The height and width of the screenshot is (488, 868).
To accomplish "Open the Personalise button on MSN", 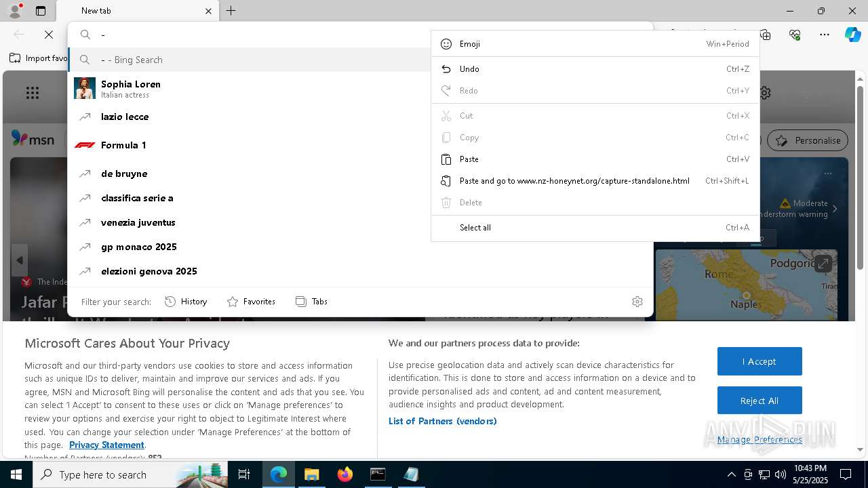I will pyautogui.click(x=808, y=140).
